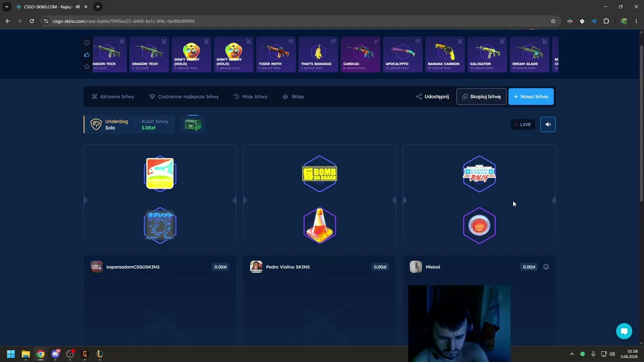The width and height of the screenshot is (644, 362).
Task: Open the frog avatar Chrome profile
Action: [x=624, y=21]
